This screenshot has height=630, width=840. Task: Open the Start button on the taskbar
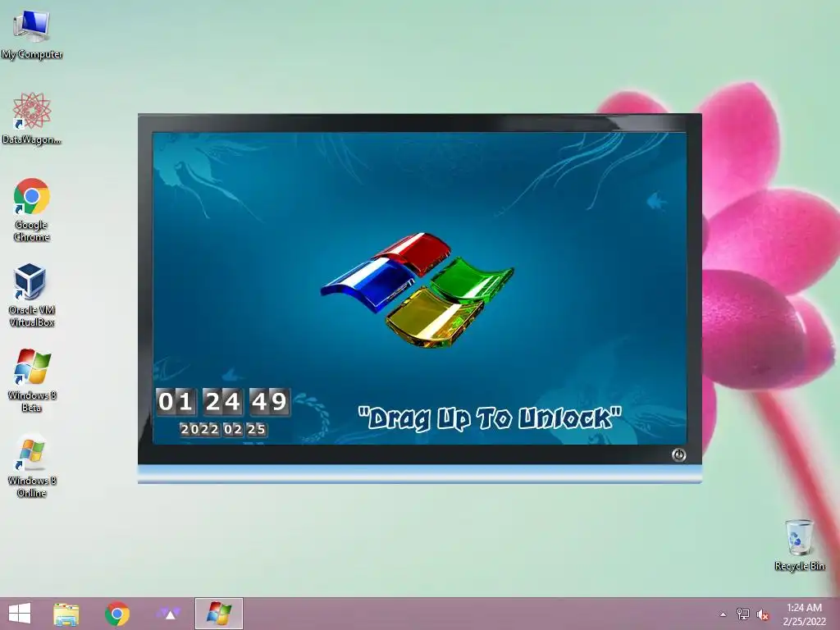[20, 614]
